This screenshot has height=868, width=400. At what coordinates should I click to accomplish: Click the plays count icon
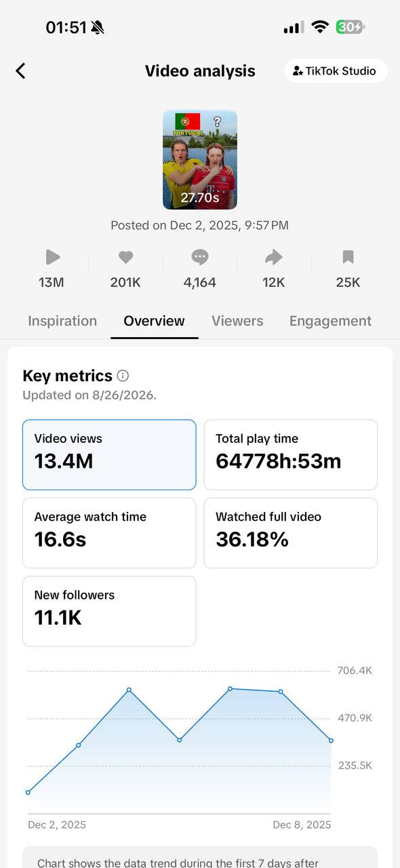click(52, 257)
